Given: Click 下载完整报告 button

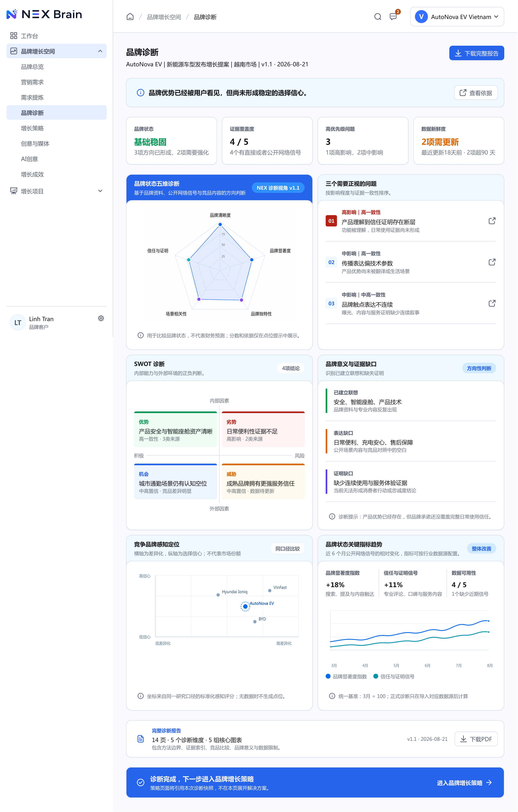Looking at the screenshot, I should coord(476,53).
